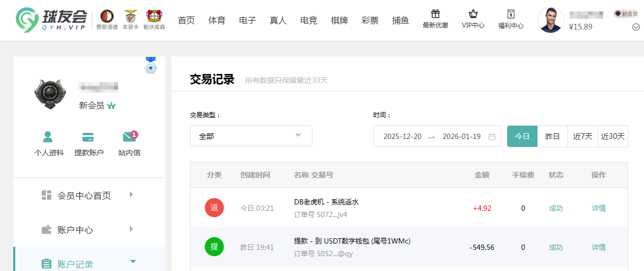This screenshot has width=644, height=271.
Task: Open 棋牌 in top navigation
Action: click(x=339, y=20)
